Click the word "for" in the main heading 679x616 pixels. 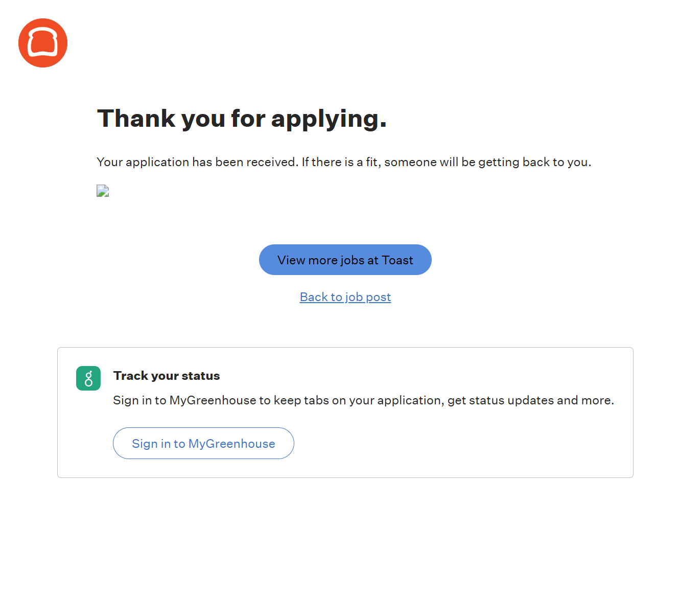pos(248,119)
